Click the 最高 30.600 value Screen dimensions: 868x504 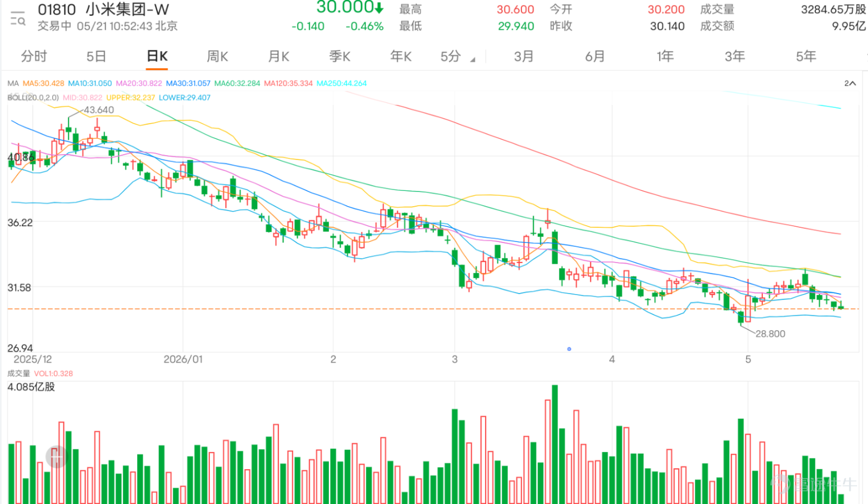click(x=515, y=9)
